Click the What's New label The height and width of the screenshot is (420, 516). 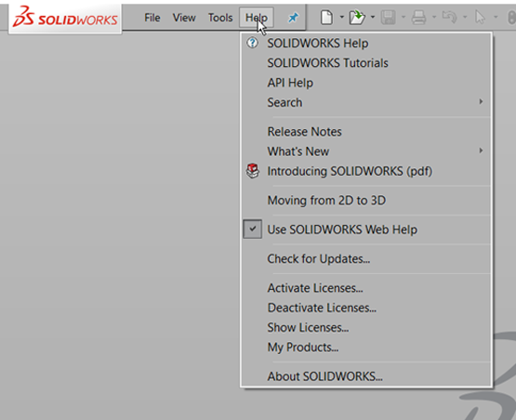pyautogui.click(x=298, y=151)
